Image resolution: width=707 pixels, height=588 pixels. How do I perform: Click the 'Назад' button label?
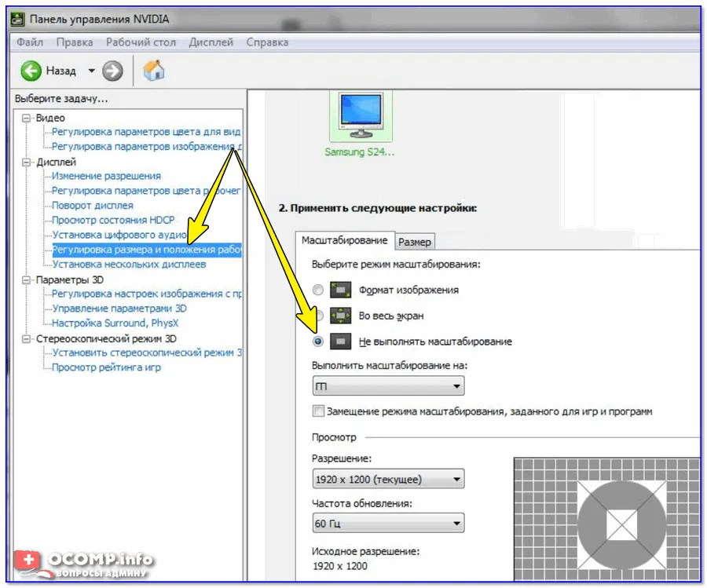tap(60, 71)
